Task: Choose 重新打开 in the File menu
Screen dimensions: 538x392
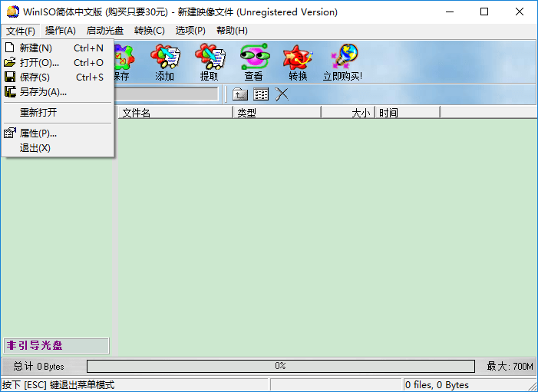Action: click(x=58, y=113)
